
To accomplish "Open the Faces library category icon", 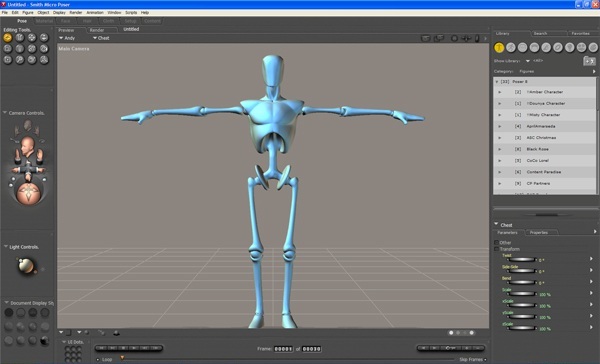I will point(522,47).
